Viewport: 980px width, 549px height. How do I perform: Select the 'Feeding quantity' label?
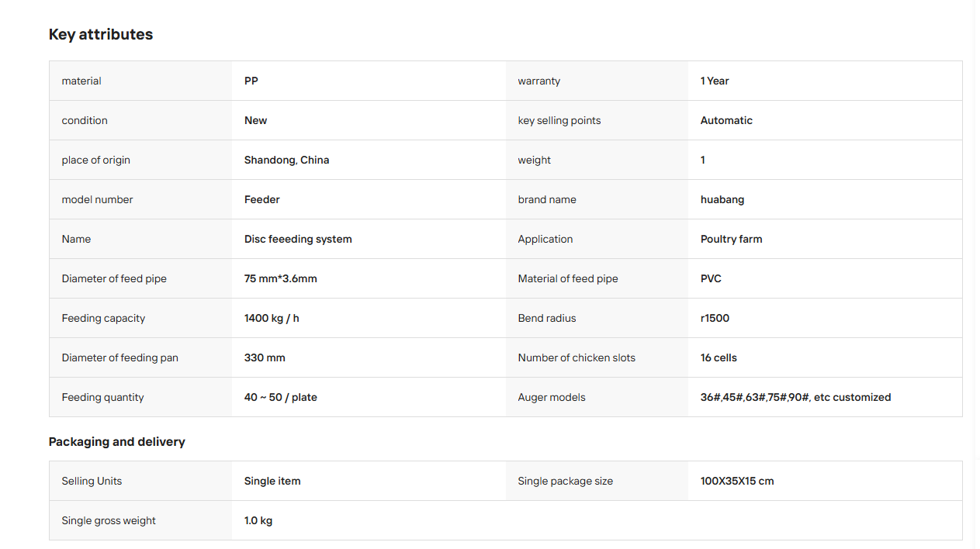pos(103,397)
